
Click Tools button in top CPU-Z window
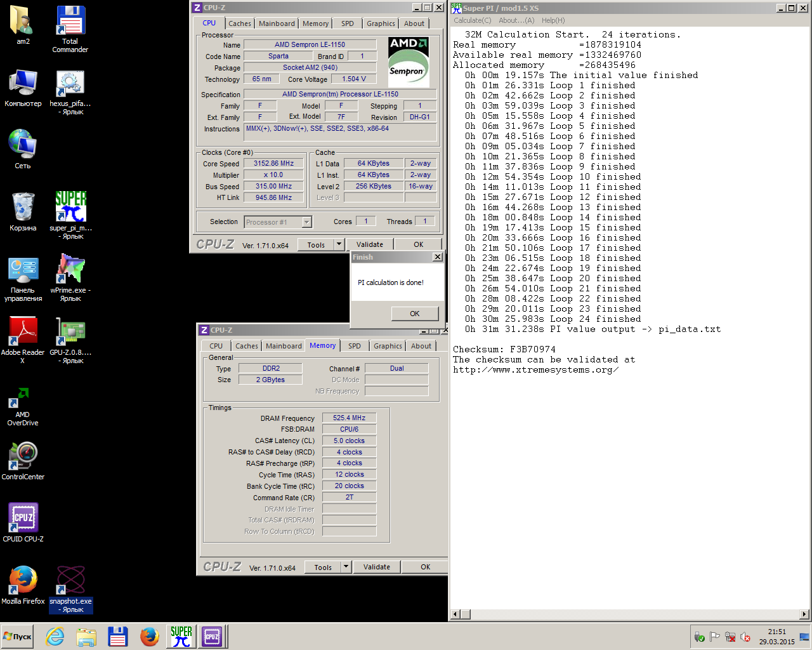click(316, 244)
